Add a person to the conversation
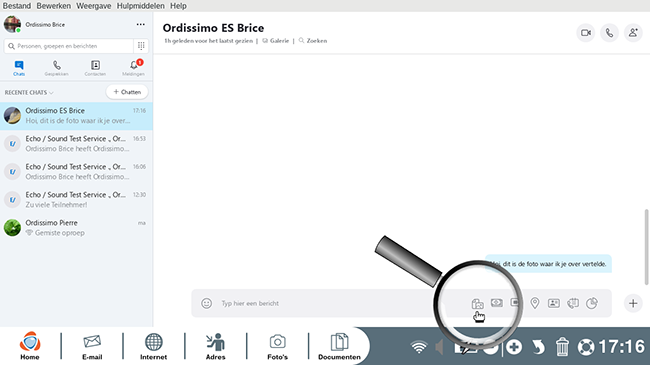Image resolution: width=650 pixels, height=365 pixels. click(633, 33)
